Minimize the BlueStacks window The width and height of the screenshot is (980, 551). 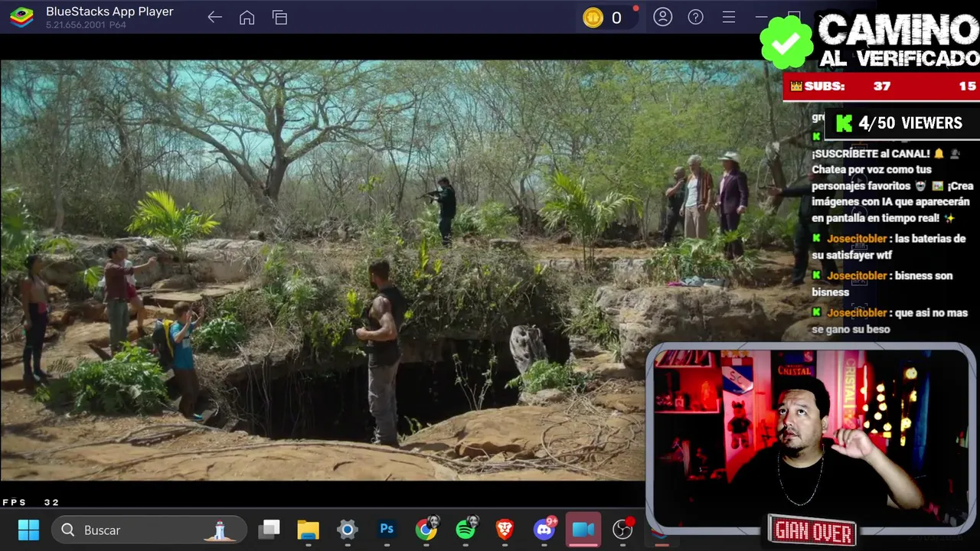click(762, 17)
